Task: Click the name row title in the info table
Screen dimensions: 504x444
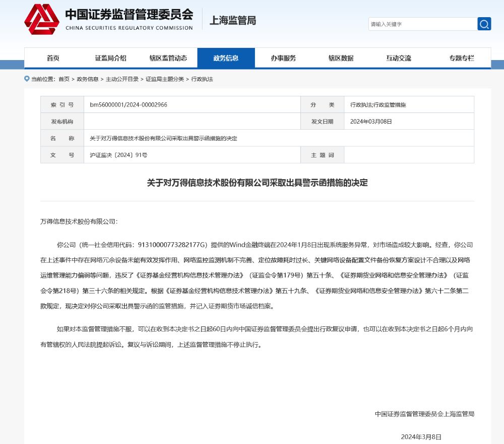Action: point(163,138)
